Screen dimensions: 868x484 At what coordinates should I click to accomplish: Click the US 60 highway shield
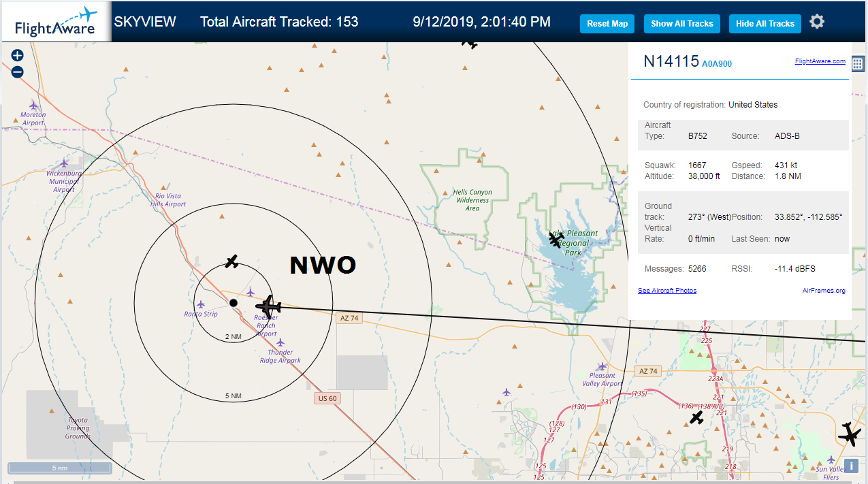(x=327, y=398)
